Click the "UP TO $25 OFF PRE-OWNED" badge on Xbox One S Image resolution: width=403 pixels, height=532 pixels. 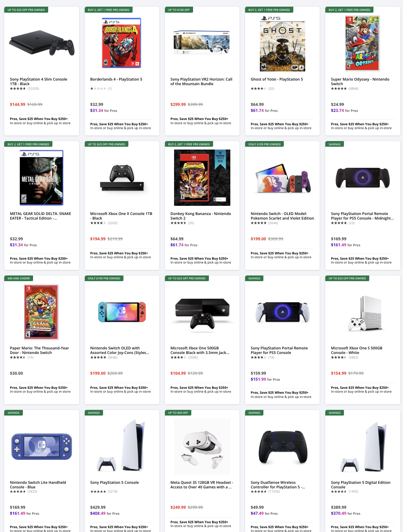point(348,278)
